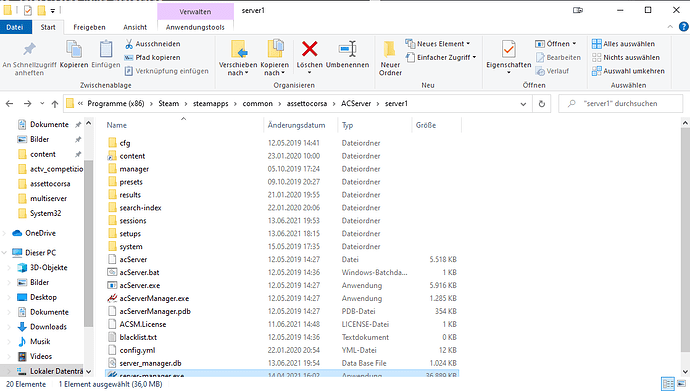Switch to the Freigeben tab
The width and height of the screenshot is (690, 391).
[89, 27]
